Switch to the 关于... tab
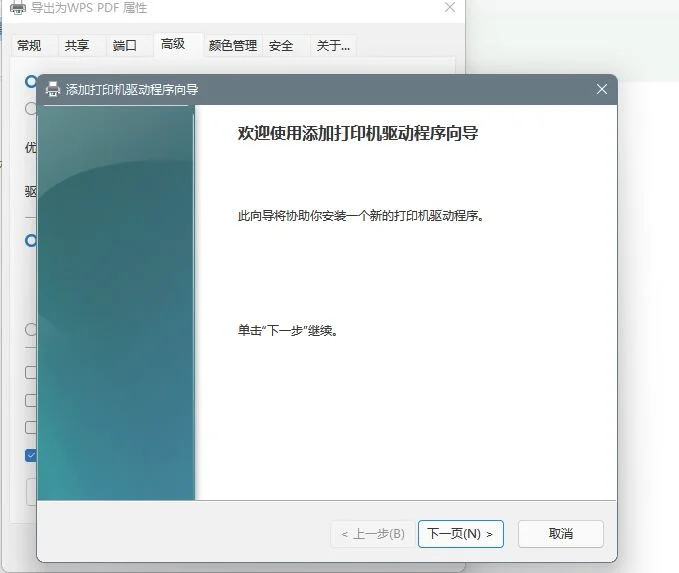The height and width of the screenshot is (573, 679). pyautogui.click(x=333, y=46)
